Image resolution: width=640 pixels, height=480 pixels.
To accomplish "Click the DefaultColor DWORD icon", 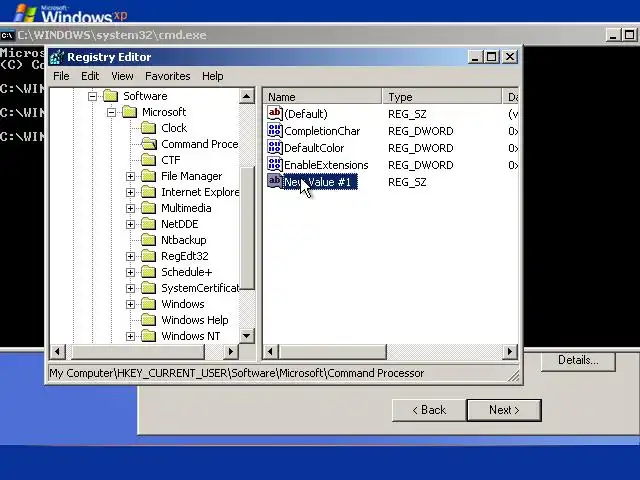I will tap(275, 147).
